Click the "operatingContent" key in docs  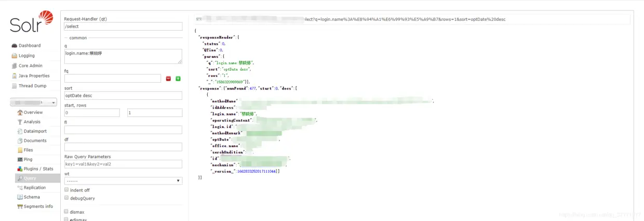tap(231, 120)
